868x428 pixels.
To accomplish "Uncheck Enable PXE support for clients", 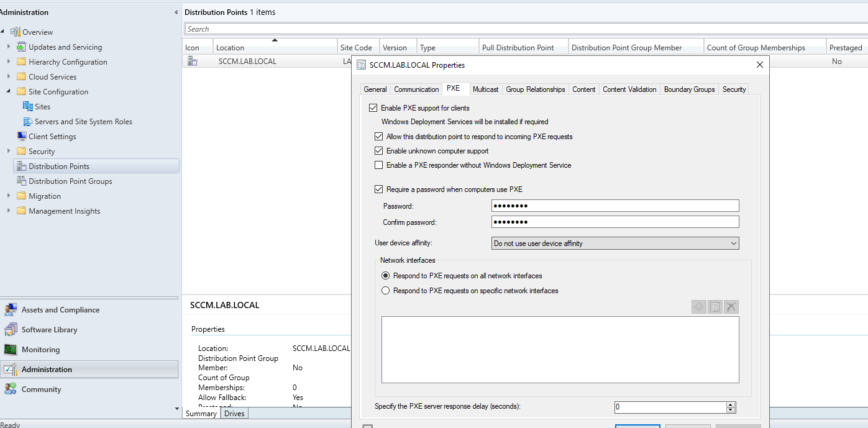I will pyautogui.click(x=373, y=108).
